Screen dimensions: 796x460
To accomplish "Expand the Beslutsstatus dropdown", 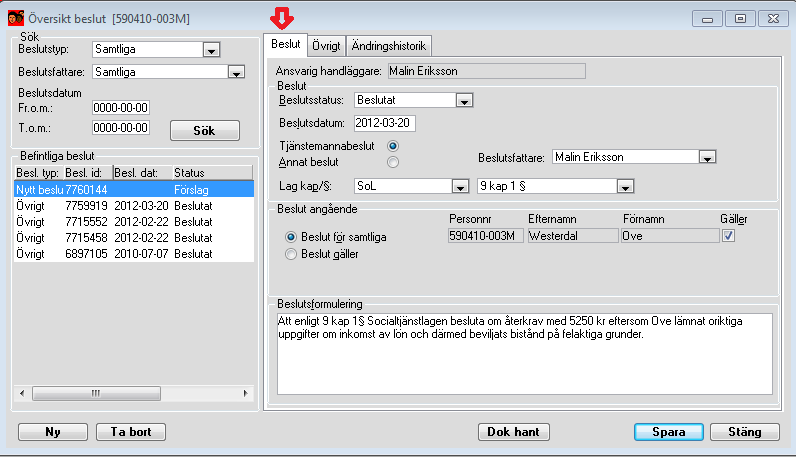I will [x=464, y=101].
